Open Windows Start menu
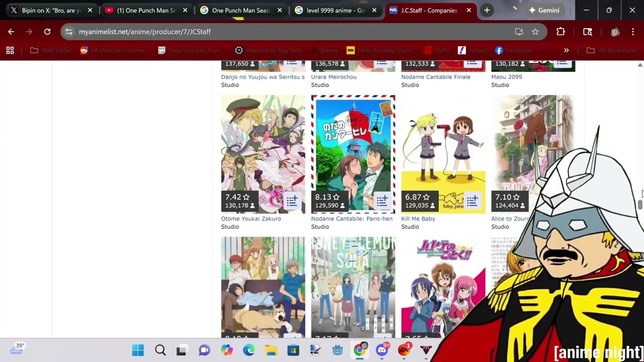 (x=138, y=350)
